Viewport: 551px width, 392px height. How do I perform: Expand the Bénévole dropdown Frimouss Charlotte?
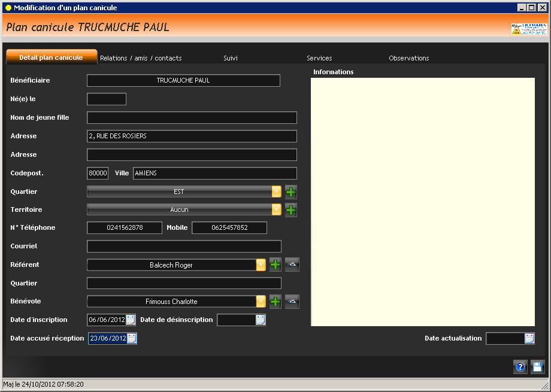point(261,302)
